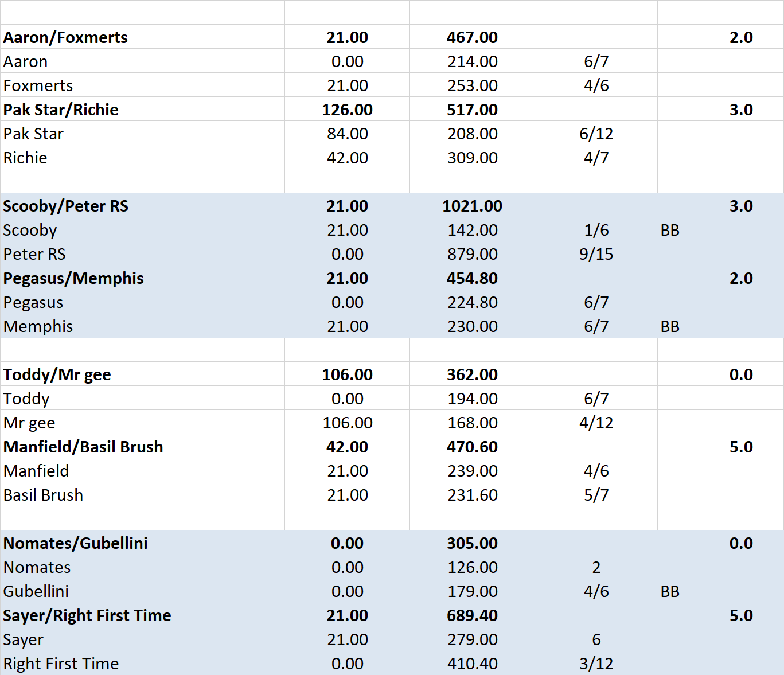The width and height of the screenshot is (784, 675).
Task: Click the 231.60 cell for Basil Brush
Action: click(x=472, y=495)
